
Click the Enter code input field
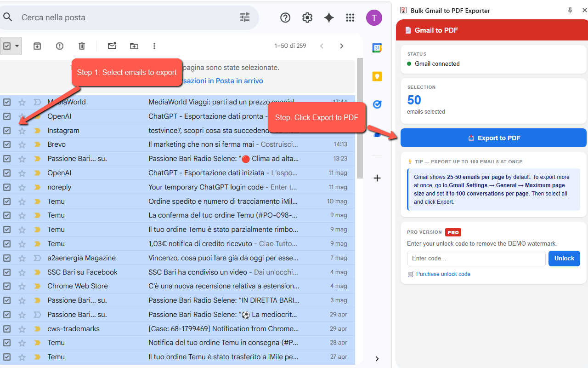click(x=476, y=259)
